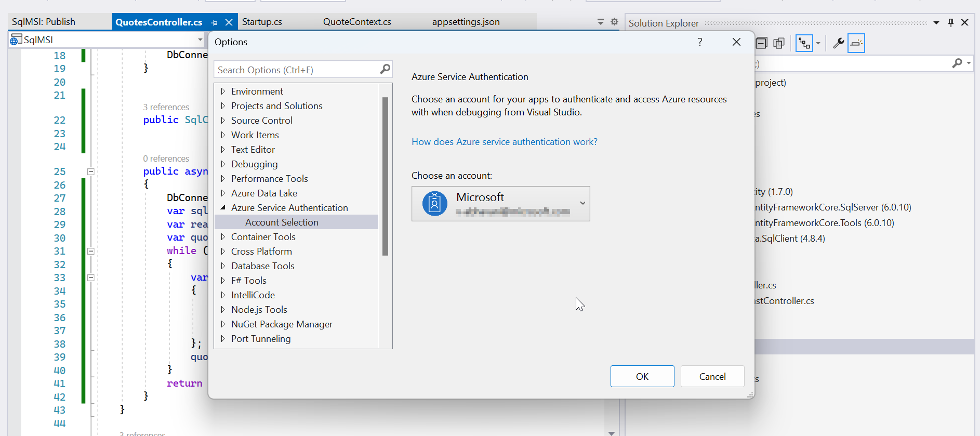This screenshot has height=436, width=980.
Task: Click the editor tab gear icon
Action: pyautogui.click(x=615, y=22)
